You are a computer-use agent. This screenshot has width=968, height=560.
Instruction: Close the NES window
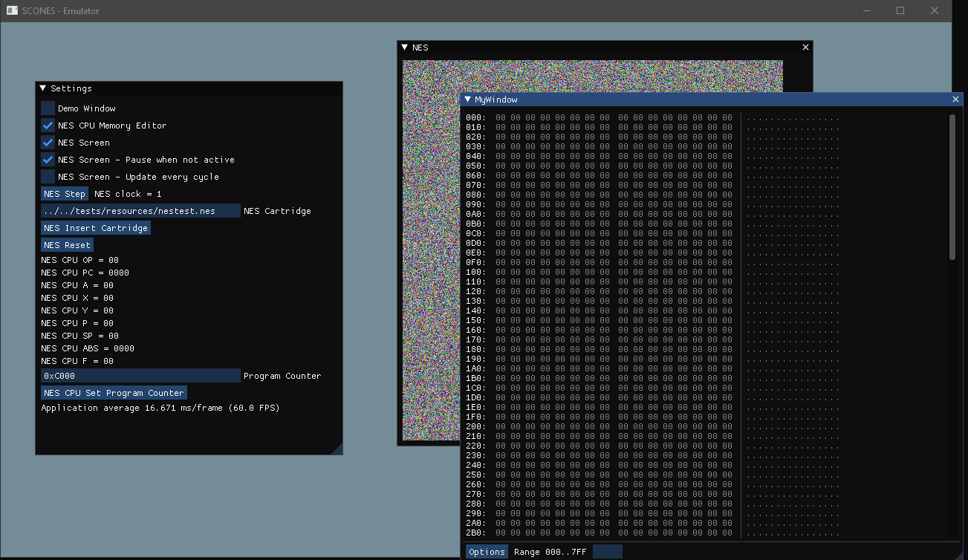click(806, 48)
